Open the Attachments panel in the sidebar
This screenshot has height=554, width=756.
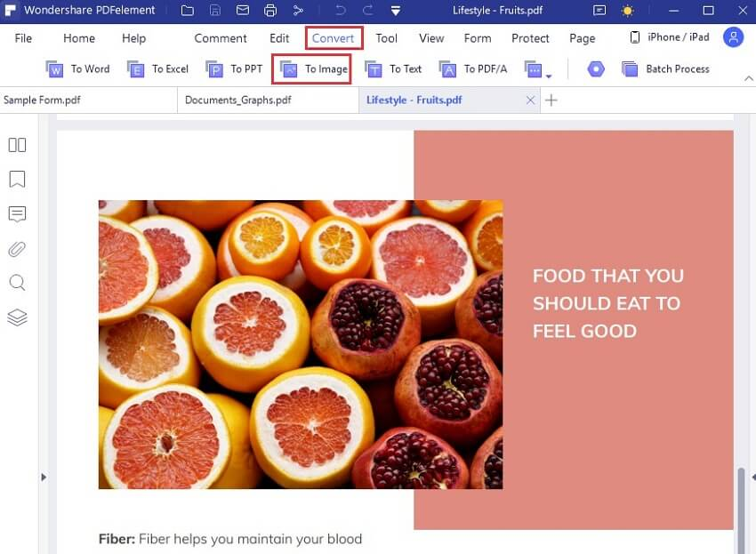tap(17, 248)
